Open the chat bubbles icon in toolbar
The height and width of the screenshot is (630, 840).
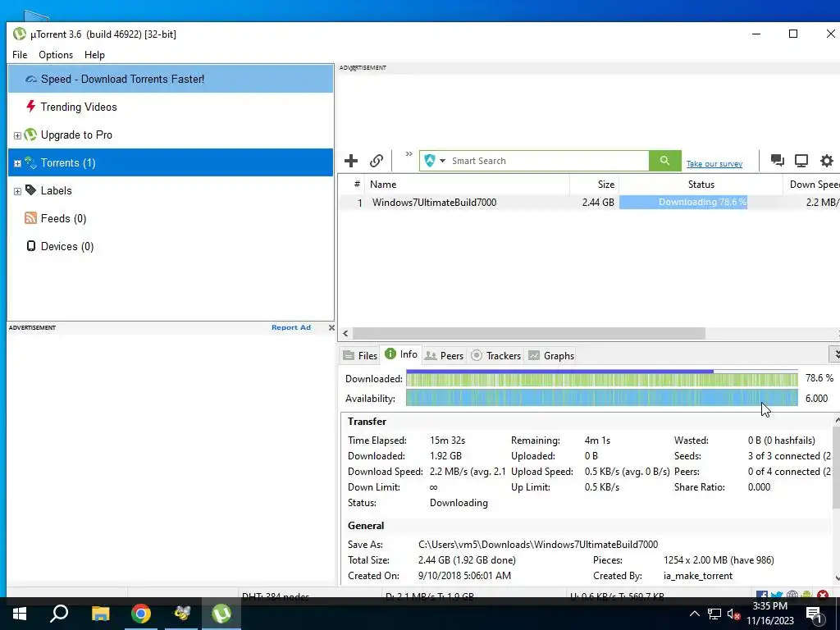tap(778, 160)
